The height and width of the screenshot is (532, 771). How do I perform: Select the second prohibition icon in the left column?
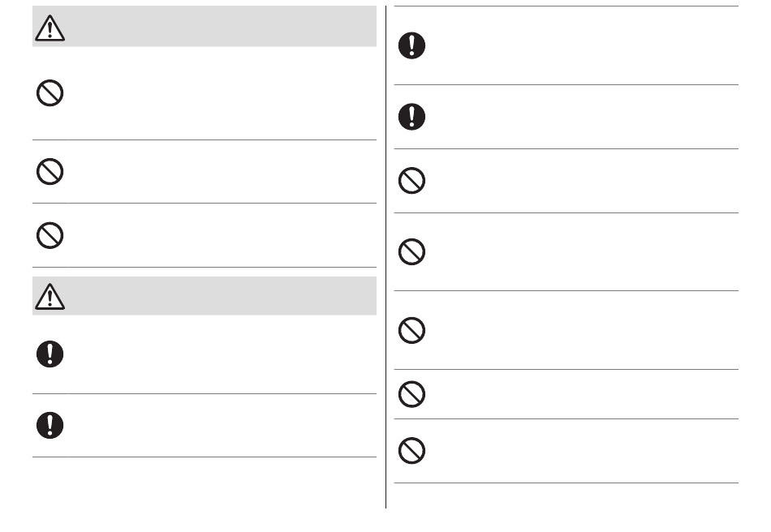pos(50,171)
